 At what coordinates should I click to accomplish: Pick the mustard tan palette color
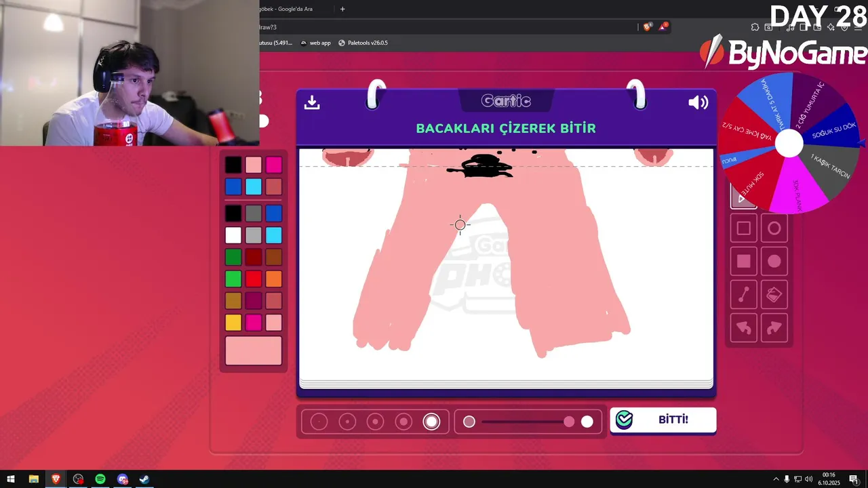tap(233, 300)
